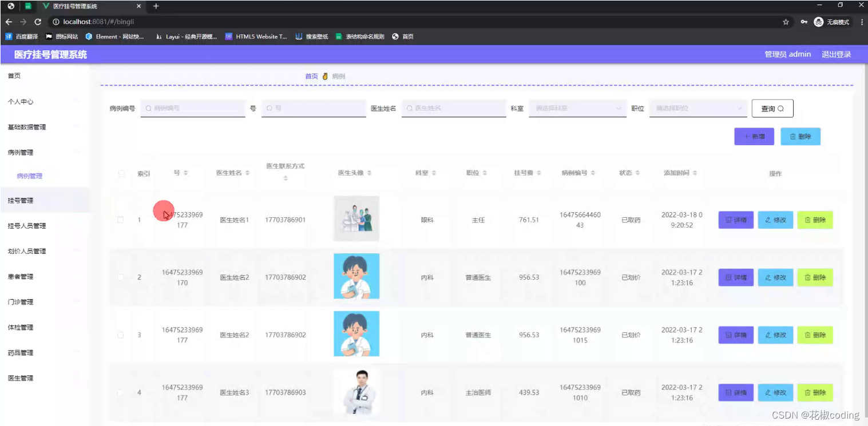Image resolution: width=868 pixels, height=426 pixels.
Task: Click row 4 doctor photo avatar
Action: click(356, 392)
